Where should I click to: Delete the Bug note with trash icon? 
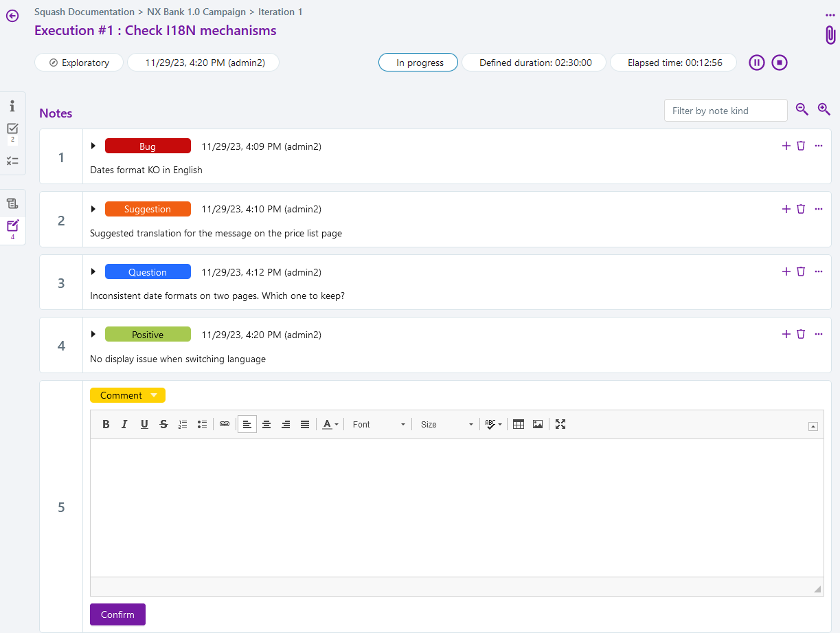tap(801, 146)
